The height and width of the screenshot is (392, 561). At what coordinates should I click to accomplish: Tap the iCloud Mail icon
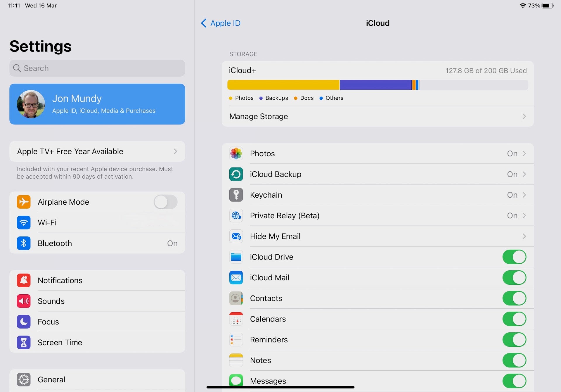[236, 278]
